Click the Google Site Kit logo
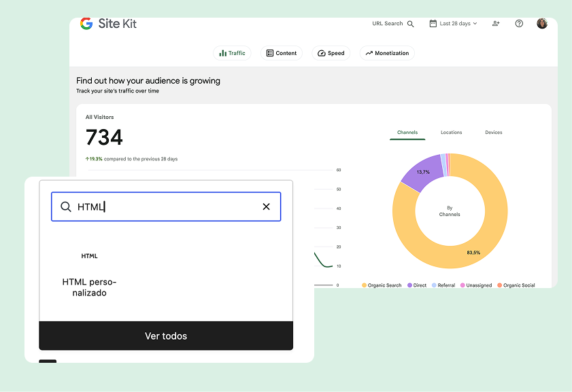This screenshot has height=392, width=572. [107, 24]
